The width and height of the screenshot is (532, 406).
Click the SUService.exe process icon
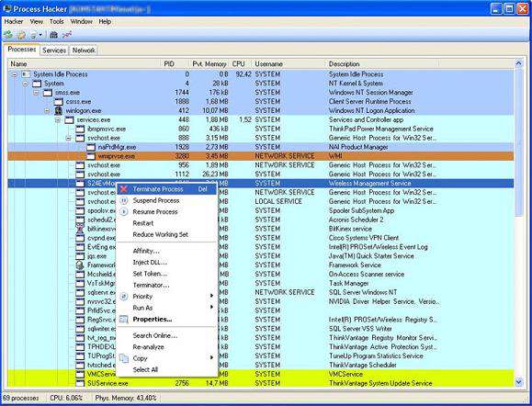click(x=80, y=383)
